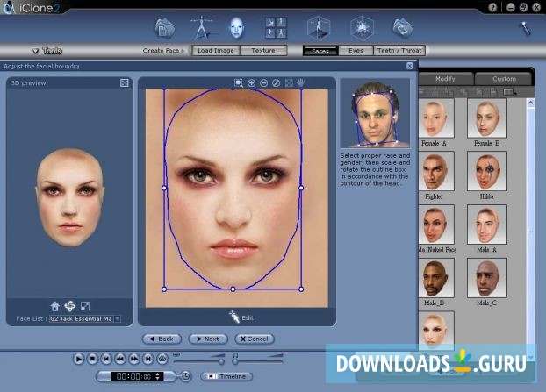This screenshot has height=392, width=546.
Task: Select the Male_A face thumbnail
Action: pyautogui.click(x=487, y=225)
